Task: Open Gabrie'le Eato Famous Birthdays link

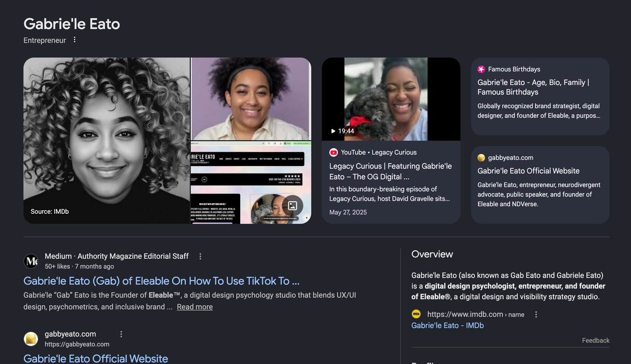Action: (x=533, y=87)
